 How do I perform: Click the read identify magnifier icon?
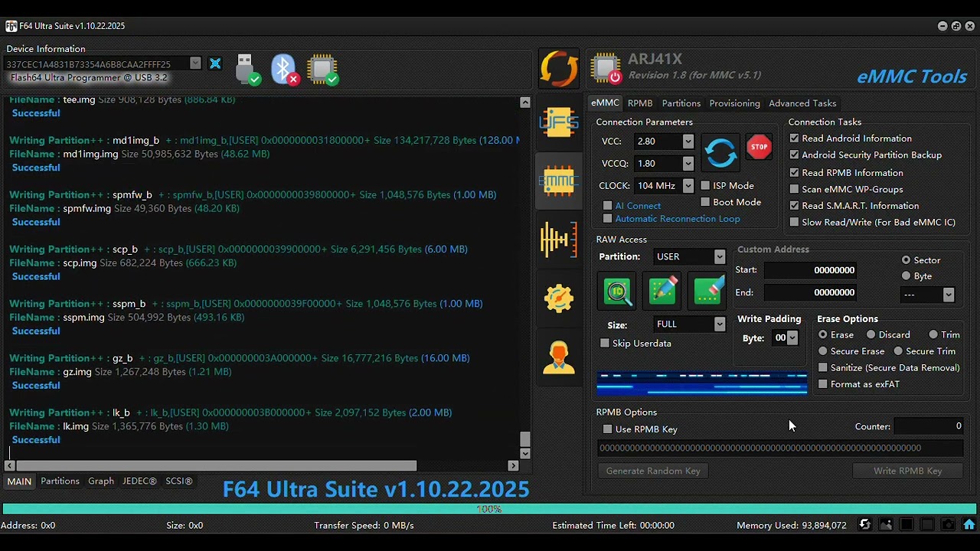(618, 291)
